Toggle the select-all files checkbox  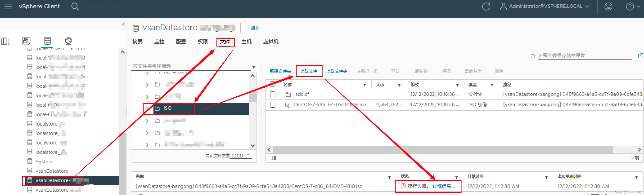pyautogui.click(x=273, y=84)
